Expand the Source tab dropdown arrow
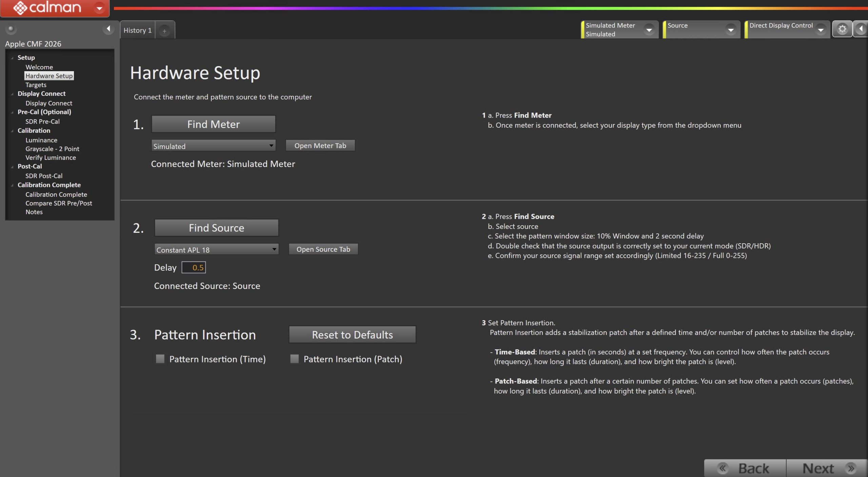The height and width of the screenshot is (477, 868). pos(731,30)
